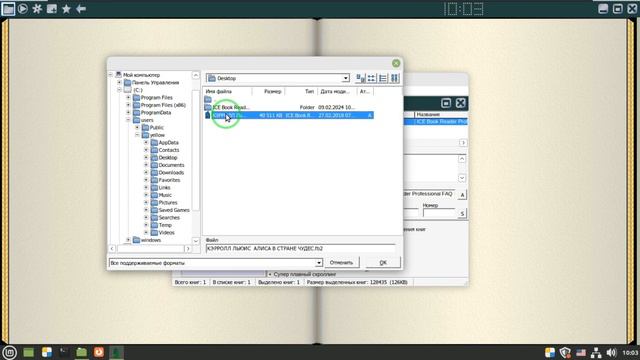Image resolution: width=640 pixels, height=360 pixels.
Task: Collapse the yellow user folder node
Action: [x=138, y=135]
